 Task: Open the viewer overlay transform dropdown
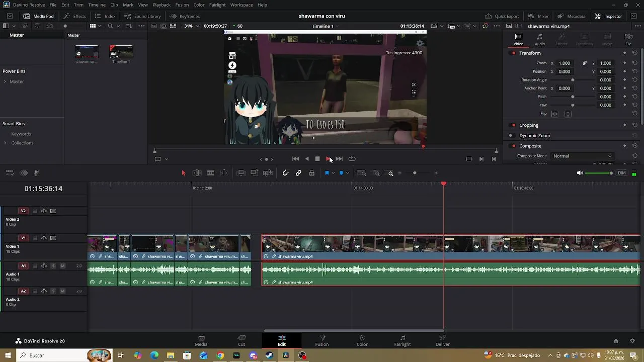coord(166,159)
